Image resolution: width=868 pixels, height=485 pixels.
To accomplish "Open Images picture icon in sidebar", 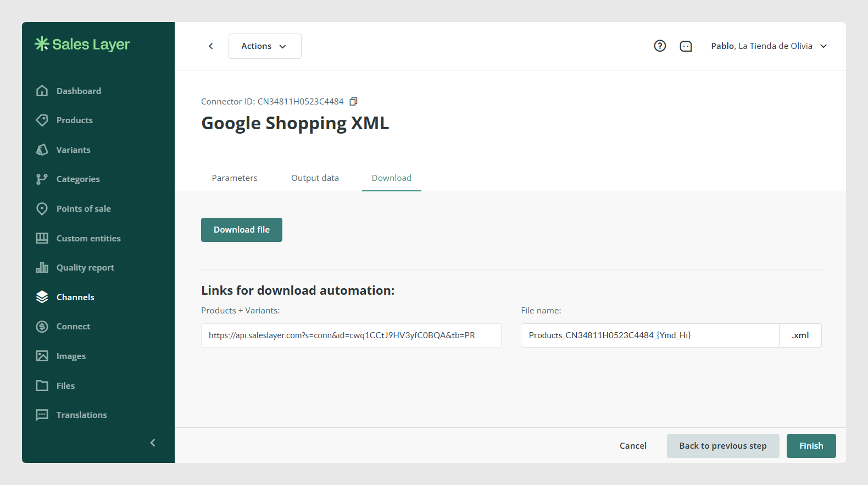I will (x=42, y=356).
